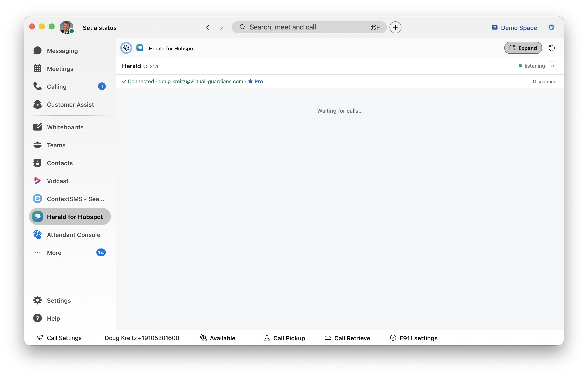Expand the Herald app window
Viewport: 588px width, 377px height.
pos(523,48)
